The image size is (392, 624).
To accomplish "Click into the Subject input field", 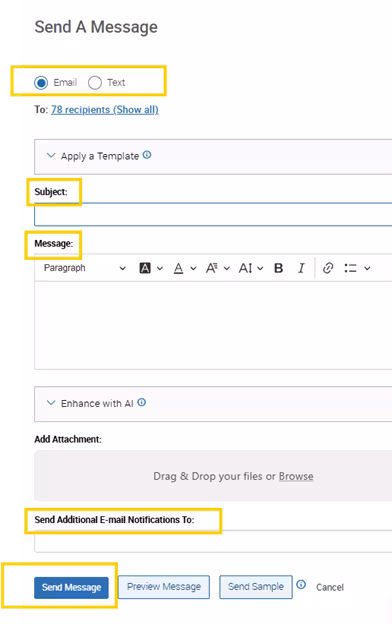I will tap(213, 214).
